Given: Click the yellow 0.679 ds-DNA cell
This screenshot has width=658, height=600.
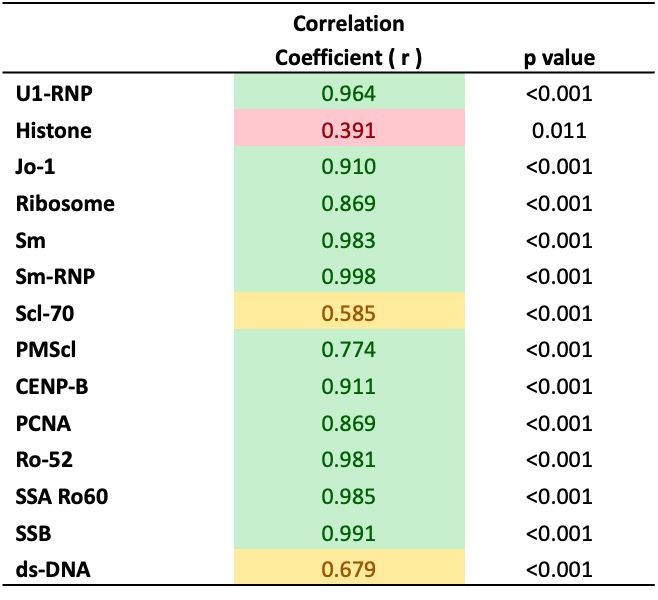Looking at the screenshot, I should click(x=348, y=570).
